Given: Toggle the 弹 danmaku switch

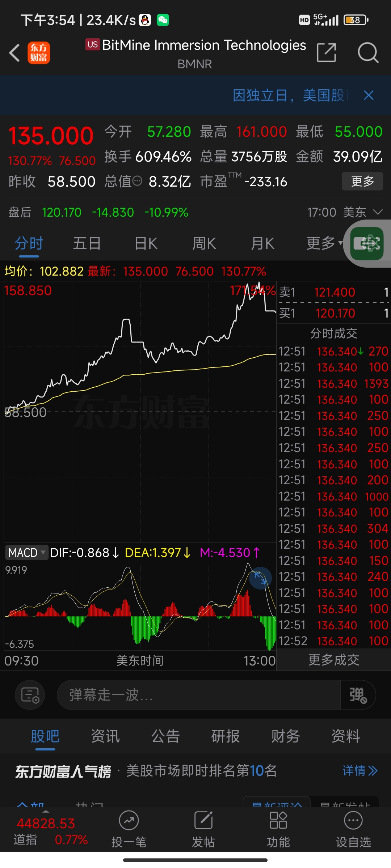Looking at the screenshot, I should (x=358, y=695).
